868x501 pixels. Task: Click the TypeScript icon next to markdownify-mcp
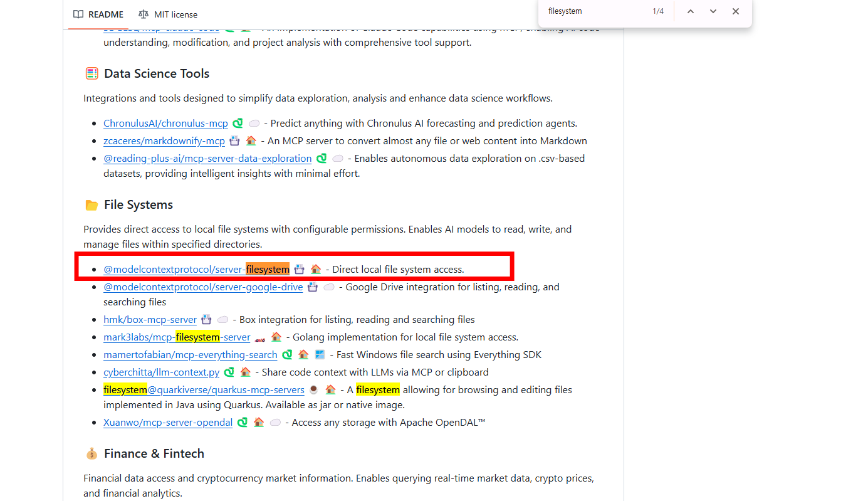point(235,141)
